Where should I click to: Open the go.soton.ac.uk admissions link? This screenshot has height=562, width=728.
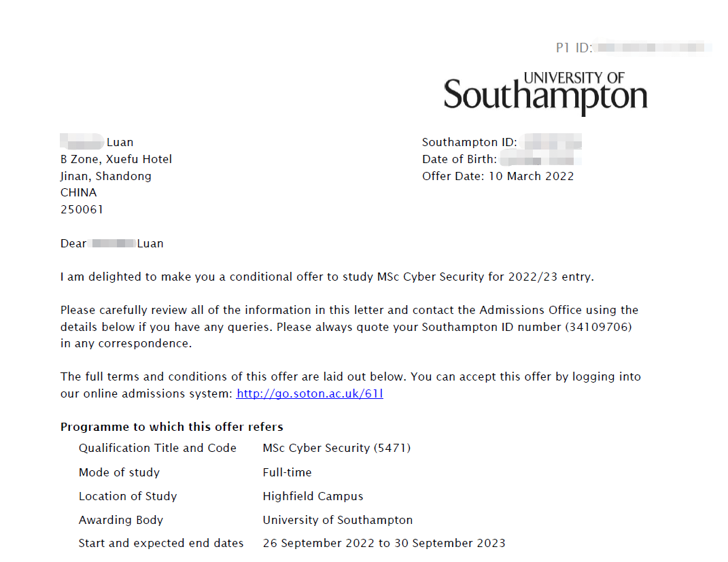309,393
